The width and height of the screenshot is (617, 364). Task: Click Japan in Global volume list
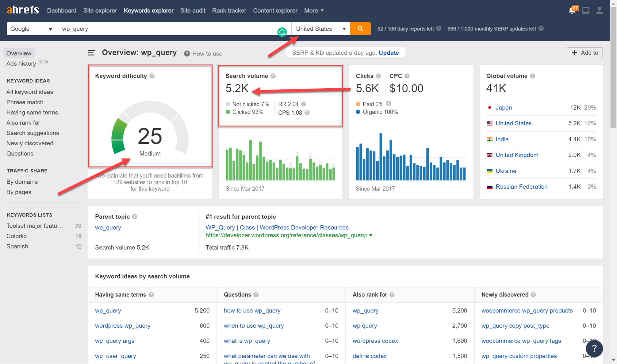pos(503,108)
